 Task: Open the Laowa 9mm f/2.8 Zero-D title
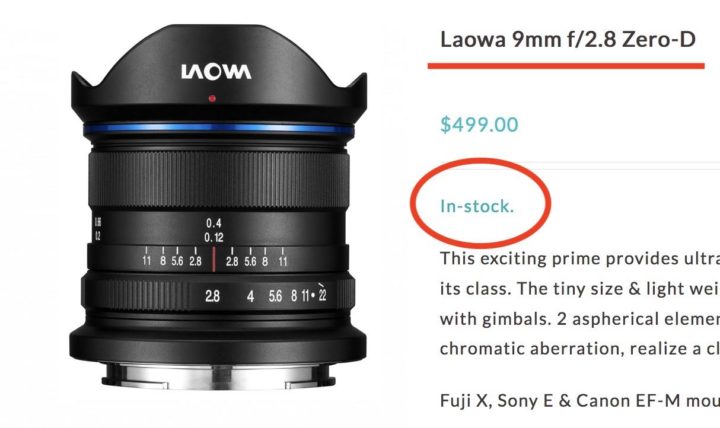point(568,39)
